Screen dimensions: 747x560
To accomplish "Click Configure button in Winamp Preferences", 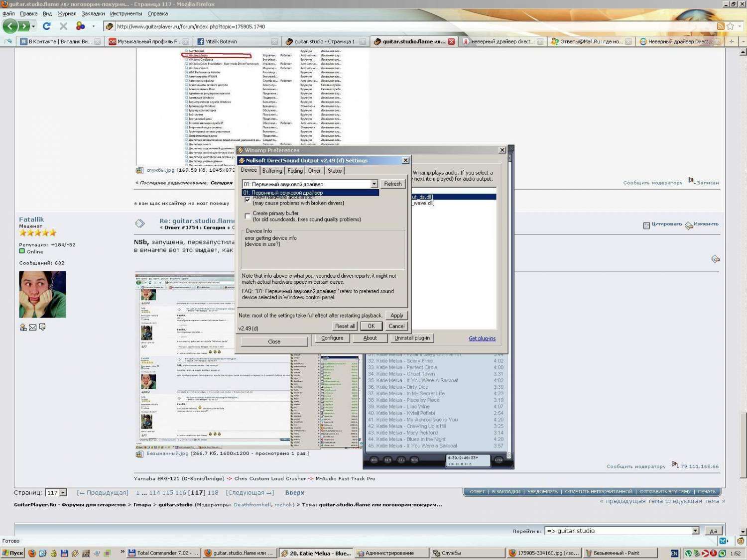I will (332, 338).
